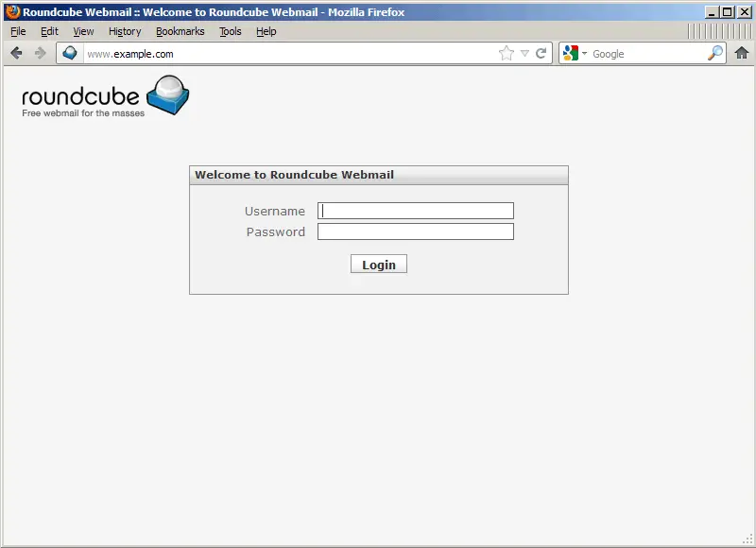Click the "Free webmail for the masses" tagline
Screen dimensions: 756x548
(x=83, y=113)
